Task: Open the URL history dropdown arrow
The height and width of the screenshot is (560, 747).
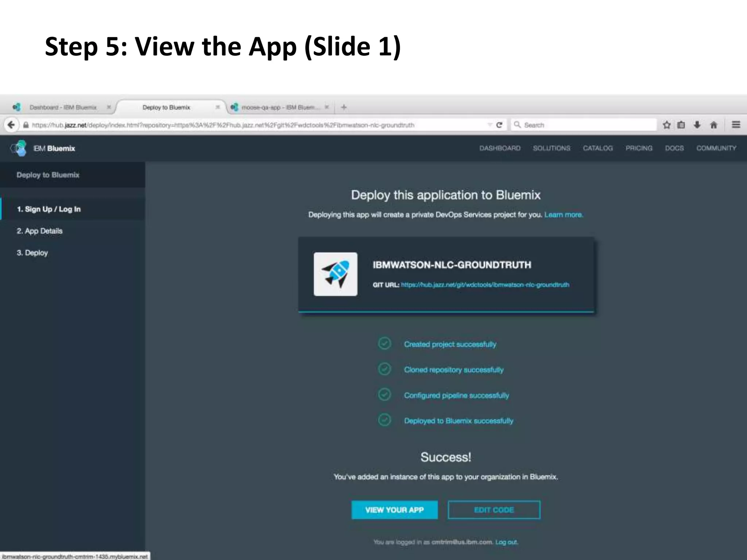Action: (490, 125)
